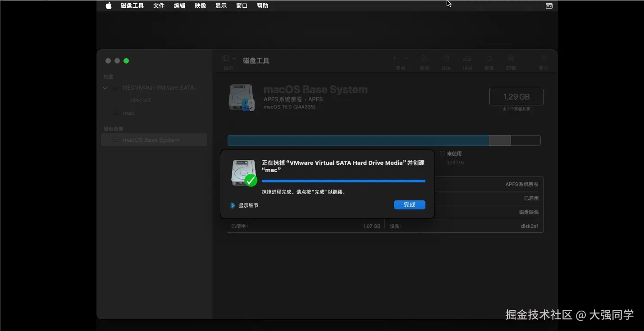644x331 pixels.
Task: Click the 分区 partition toolbar icon
Action: 446,59
